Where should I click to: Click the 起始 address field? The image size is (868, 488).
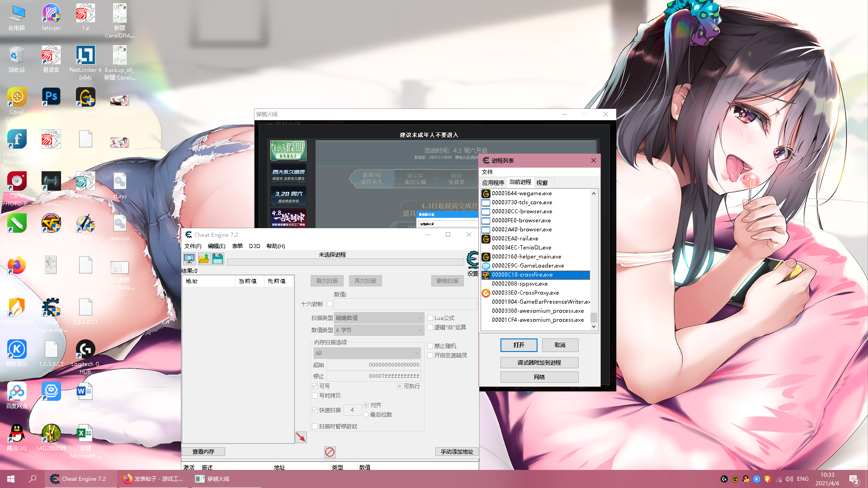374,365
